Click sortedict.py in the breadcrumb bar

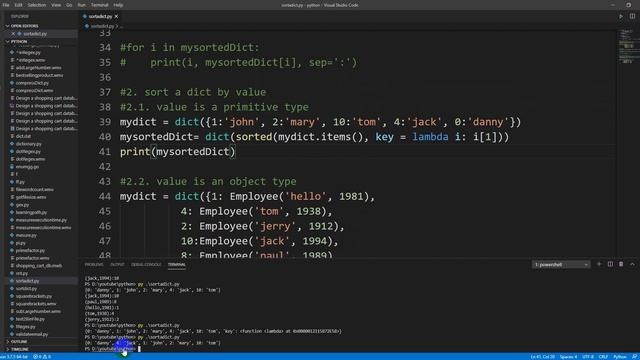102,26
